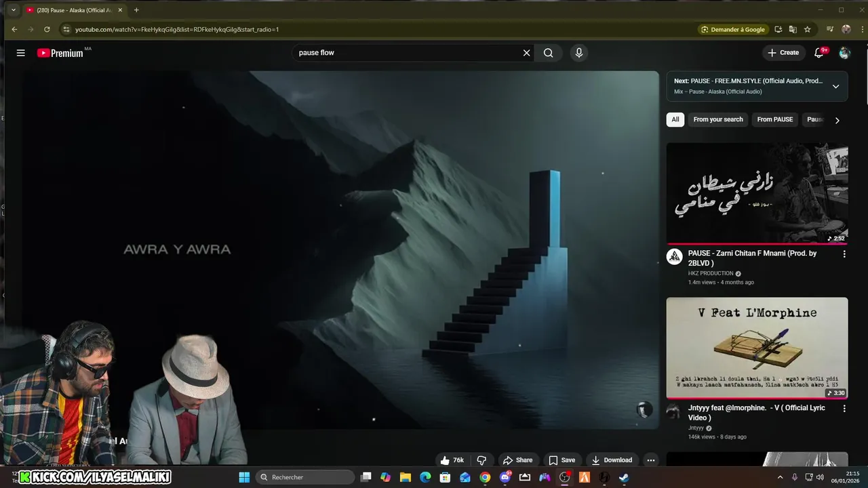868x488 pixels.
Task: Open Zarni Chitan F Mnami thumbnail
Action: (757, 193)
